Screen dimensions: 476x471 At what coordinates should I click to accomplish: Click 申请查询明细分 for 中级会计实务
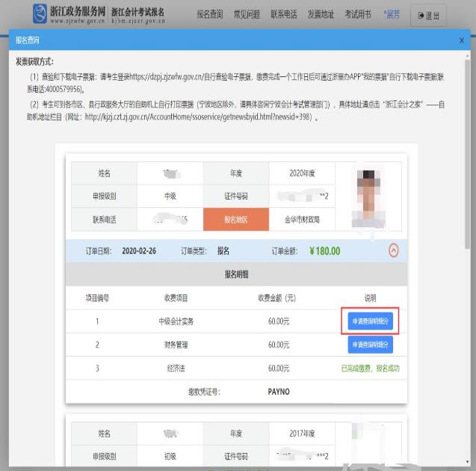pyautogui.click(x=371, y=321)
